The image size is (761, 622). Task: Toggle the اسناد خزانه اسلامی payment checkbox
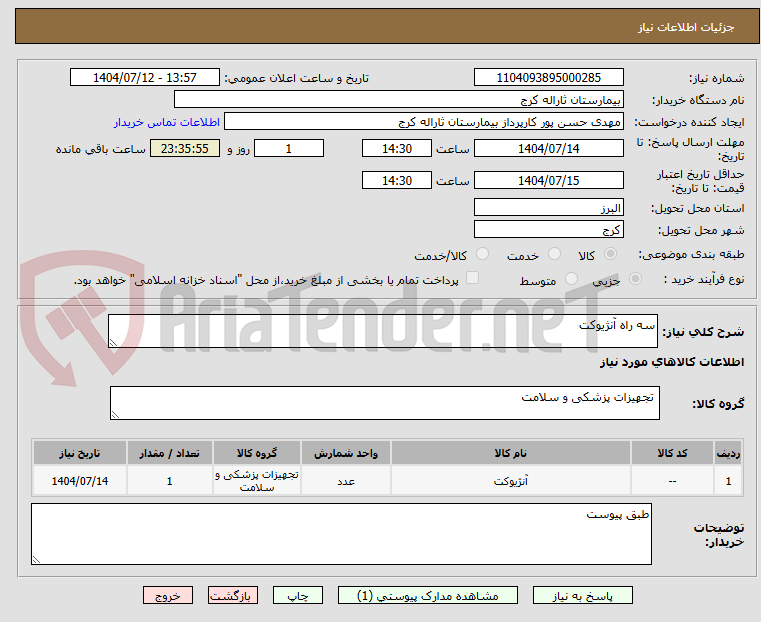click(472, 278)
